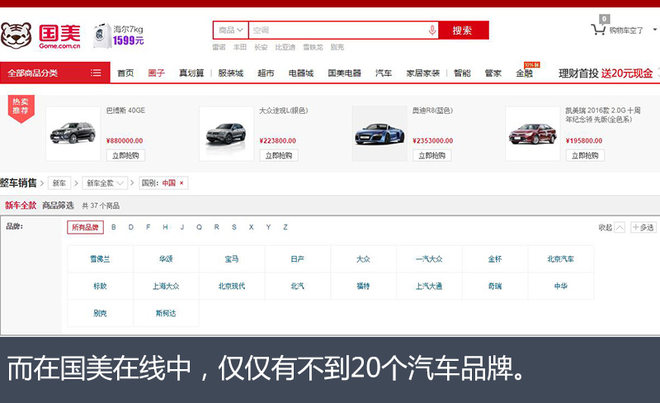Filter brands by letter J
Viewport: 660px width, 403px height.
pyautogui.click(x=182, y=227)
